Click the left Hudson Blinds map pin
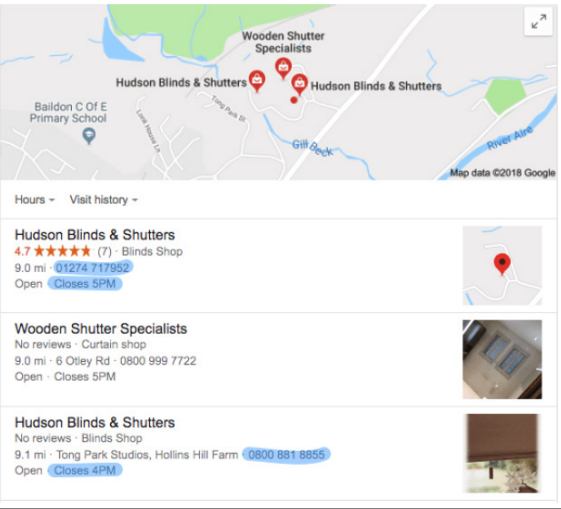The width and height of the screenshot is (561, 509). (257, 81)
